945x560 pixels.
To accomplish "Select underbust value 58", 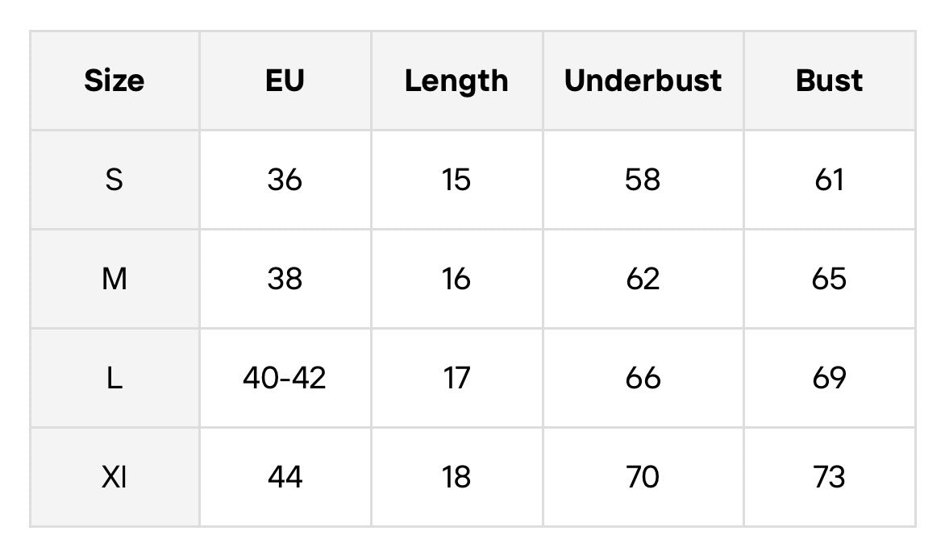I will pyautogui.click(x=643, y=180).
